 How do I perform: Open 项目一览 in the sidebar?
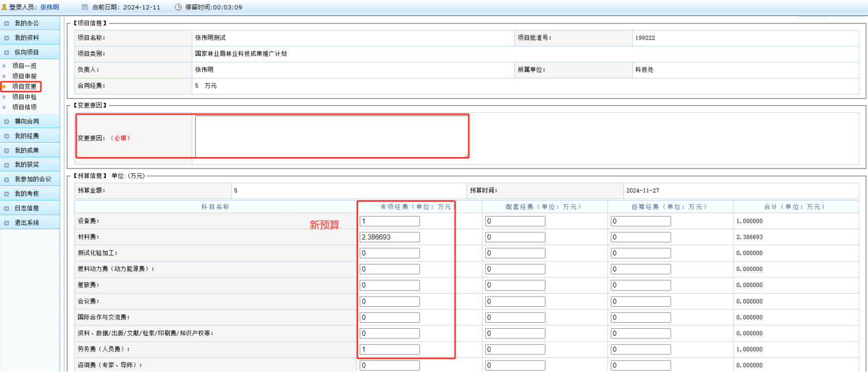click(x=24, y=66)
